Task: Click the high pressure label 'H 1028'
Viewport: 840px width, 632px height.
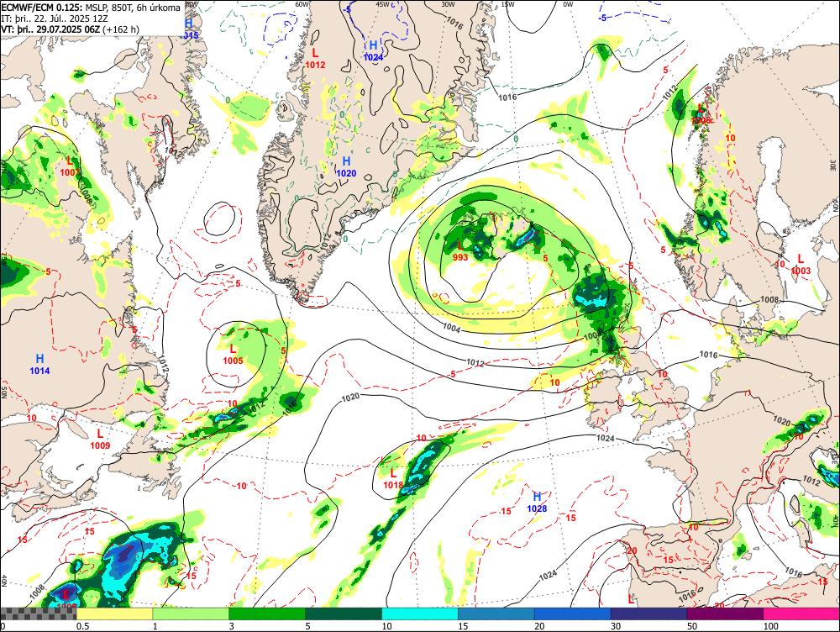Action: [x=537, y=503]
